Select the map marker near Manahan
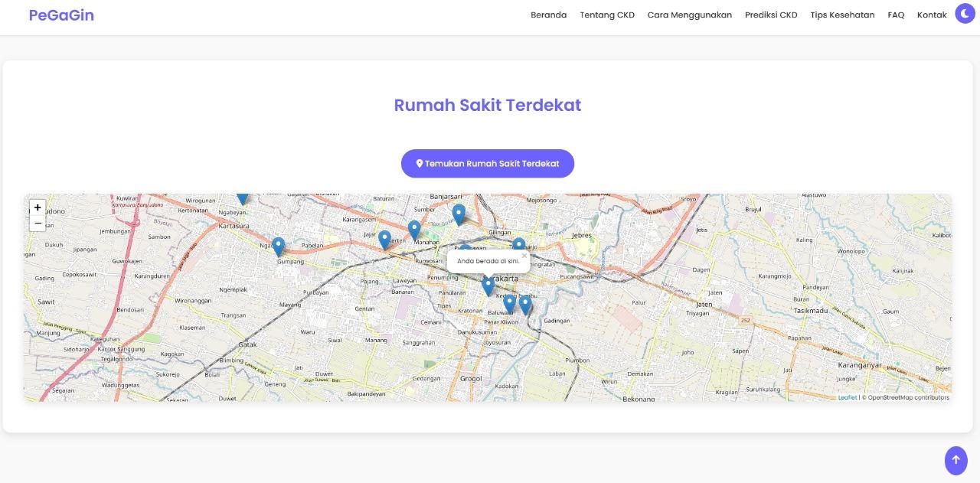This screenshot has height=483, width=980. [x=414, y=230]
